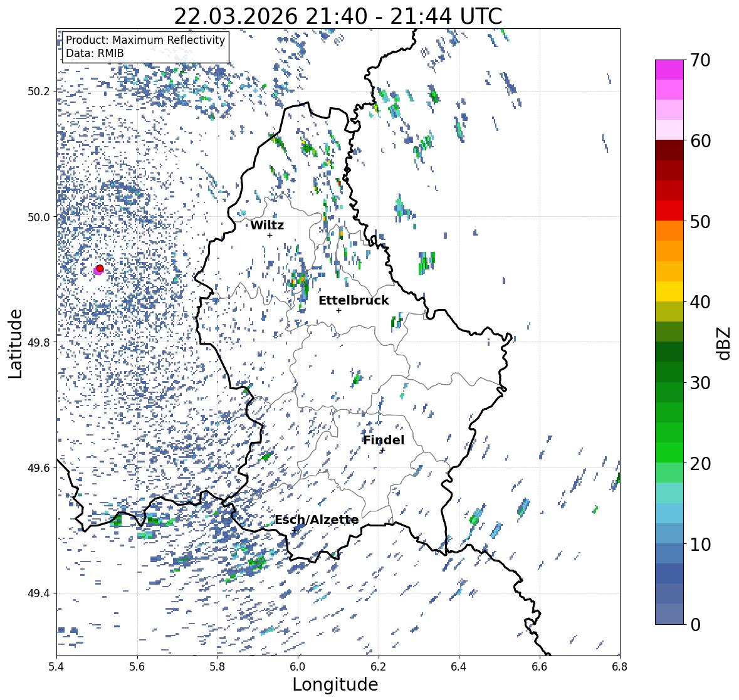Click the longitude tick label 5.4

click(56, 667)
